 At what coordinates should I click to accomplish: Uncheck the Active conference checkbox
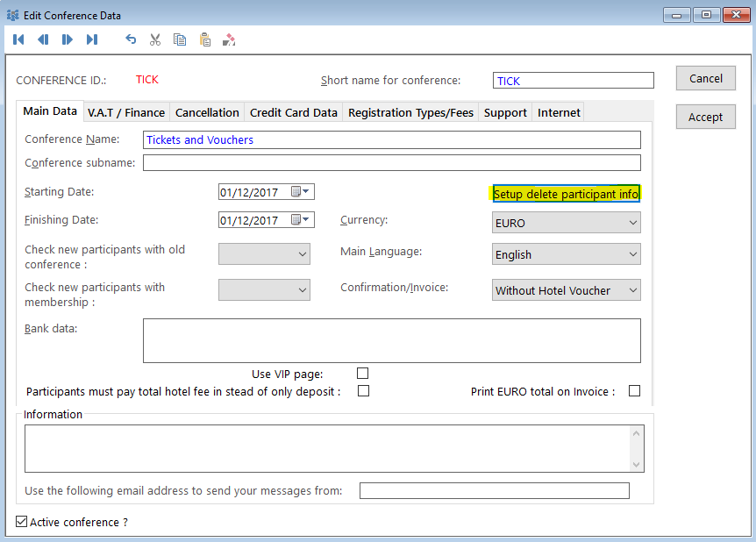point(22,522)
